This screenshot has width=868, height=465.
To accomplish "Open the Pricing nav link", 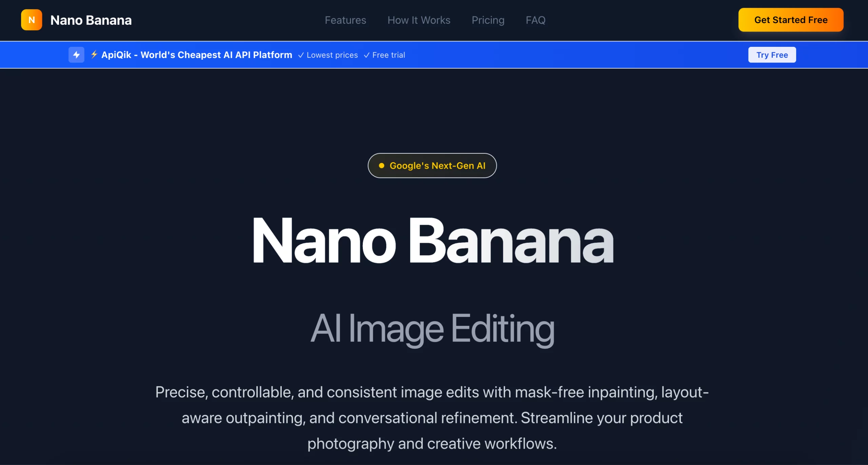I will pyautogui.click(x=488, y=20).
